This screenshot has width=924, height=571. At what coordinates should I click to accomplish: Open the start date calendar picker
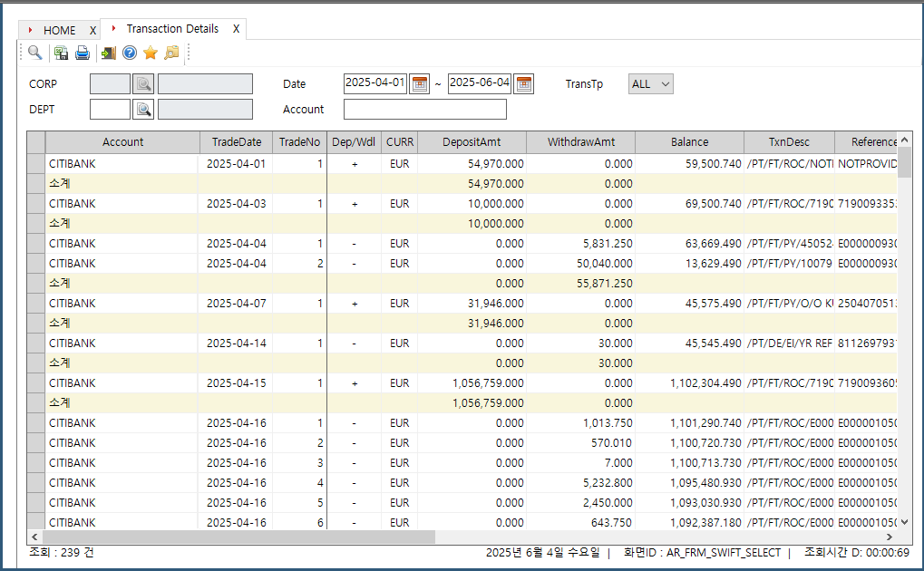(x=420, y=84)
